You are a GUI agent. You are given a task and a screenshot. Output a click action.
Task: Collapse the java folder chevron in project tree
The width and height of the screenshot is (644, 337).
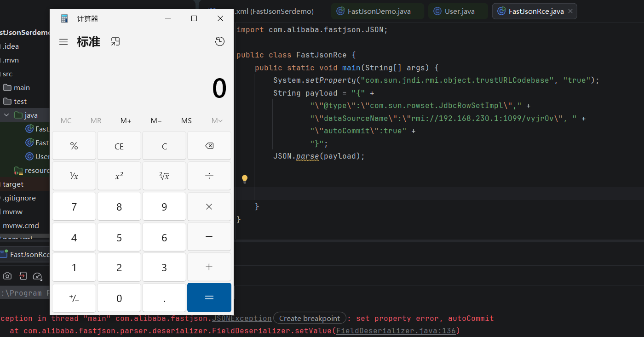pos(6,115)
